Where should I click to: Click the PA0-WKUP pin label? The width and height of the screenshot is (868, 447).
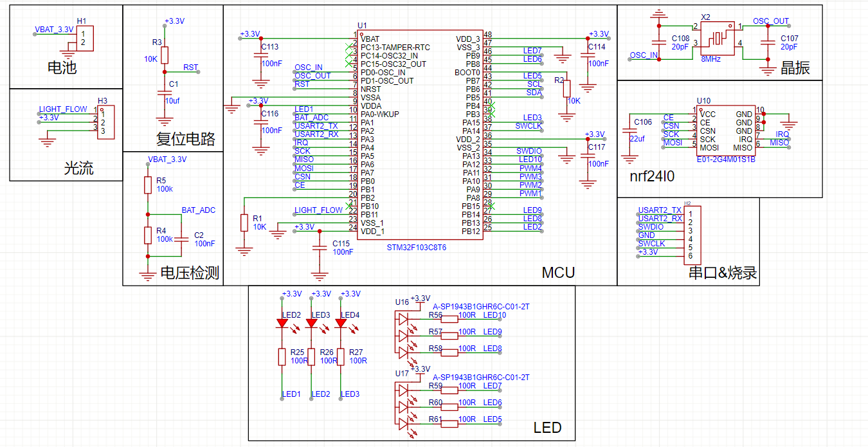pos(380,114)
